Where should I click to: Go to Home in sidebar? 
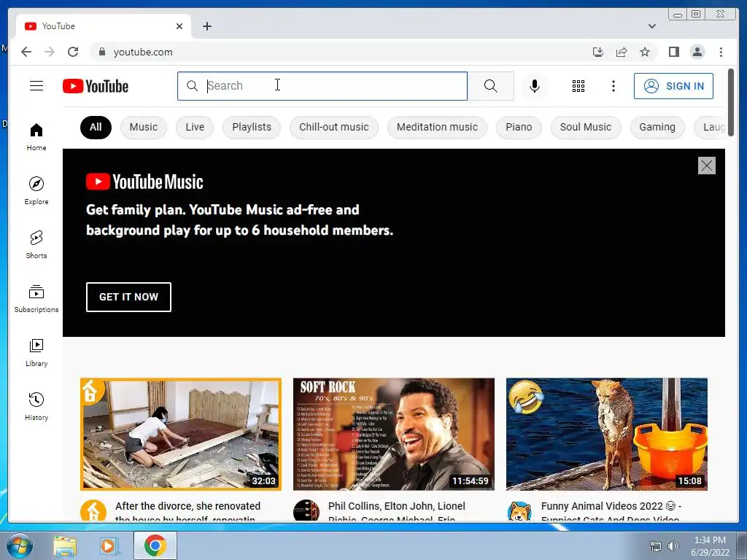tap(36, 137)
